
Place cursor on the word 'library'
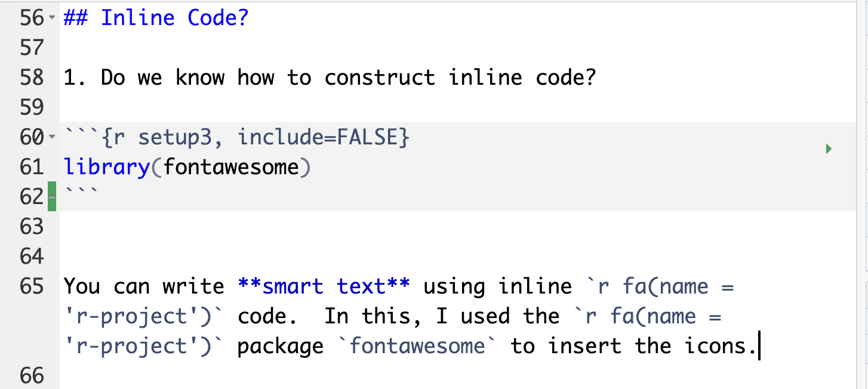point(106,167)
